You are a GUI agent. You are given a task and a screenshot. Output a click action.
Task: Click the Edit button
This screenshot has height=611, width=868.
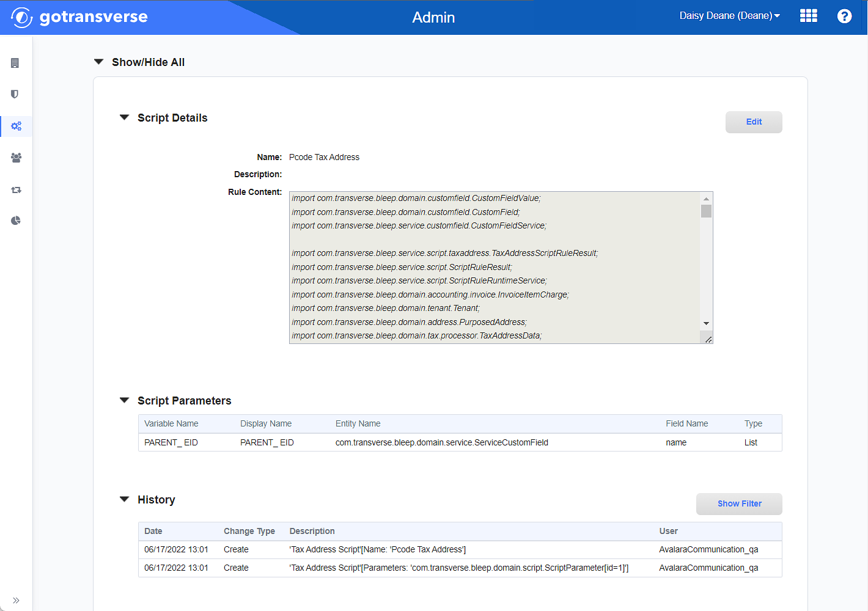(754, 122)
